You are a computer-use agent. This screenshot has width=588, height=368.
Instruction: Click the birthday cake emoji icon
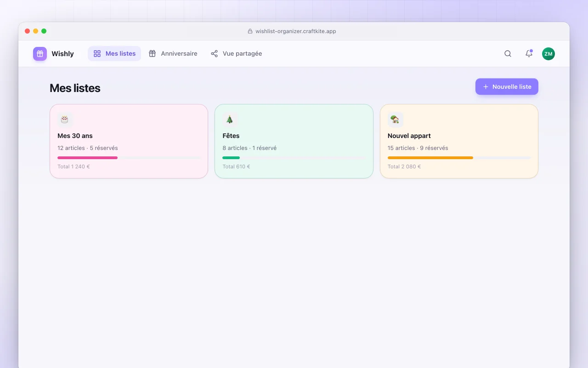pyautogui.click(x=65, y=120)
